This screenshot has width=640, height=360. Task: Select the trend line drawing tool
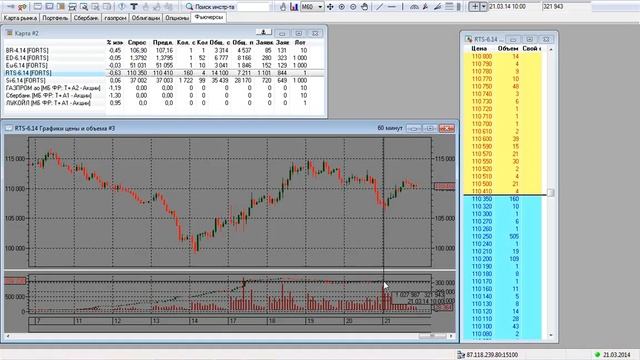point(380,7)
